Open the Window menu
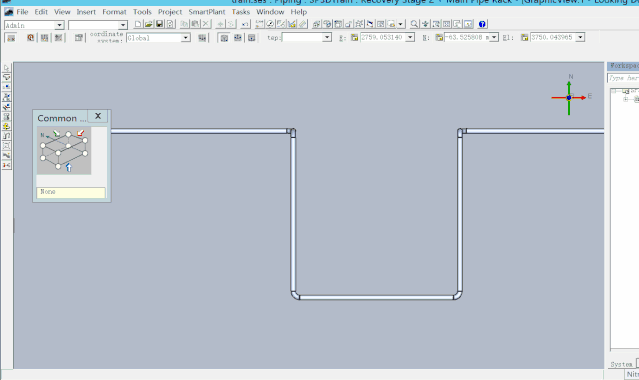 pyautogui.click(x=270, y=12)
